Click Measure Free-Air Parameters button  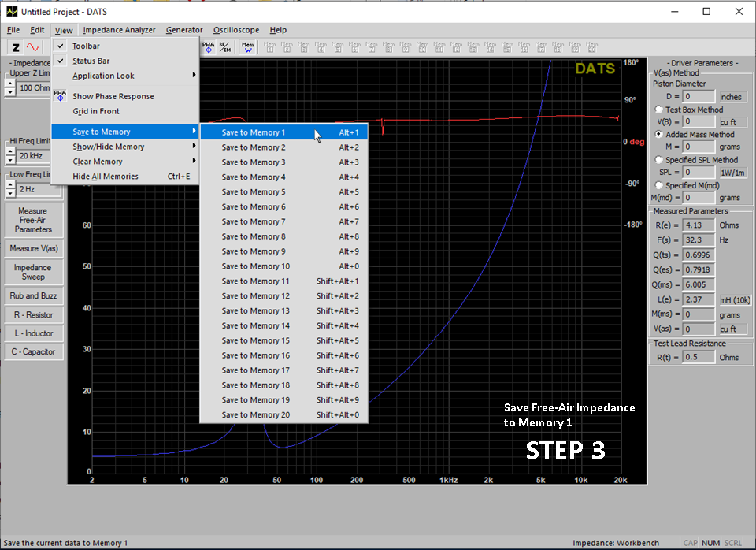[33, 220]
